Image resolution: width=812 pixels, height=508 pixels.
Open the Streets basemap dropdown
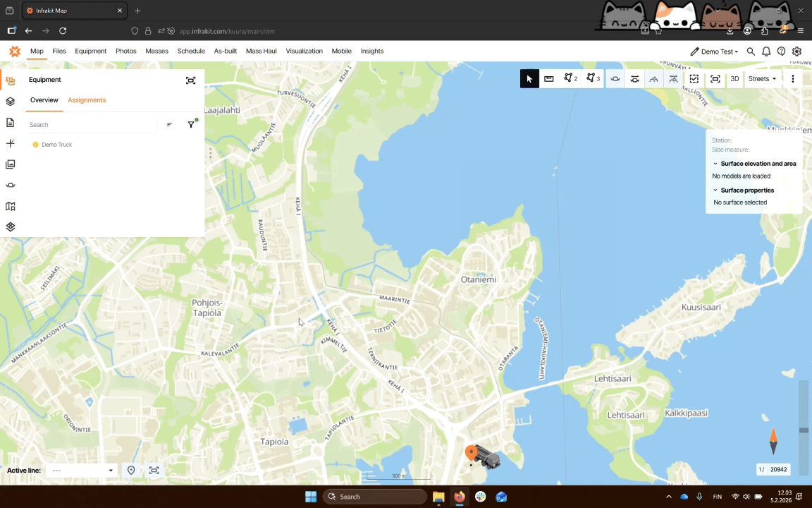pos(762,79)
